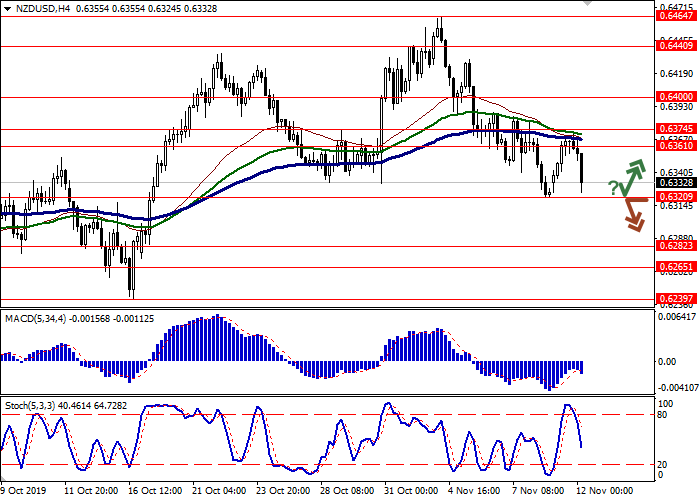
Task: Click the brown downward forecast arrow
Action: pos(634,213)
